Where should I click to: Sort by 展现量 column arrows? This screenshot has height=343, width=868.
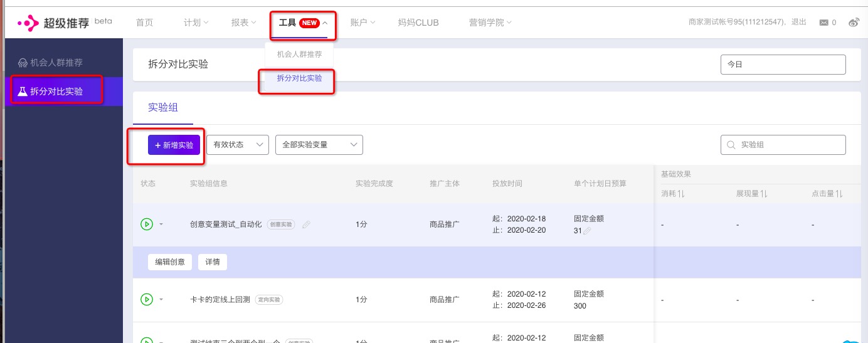pyautogui.click(x=765, y=195)
